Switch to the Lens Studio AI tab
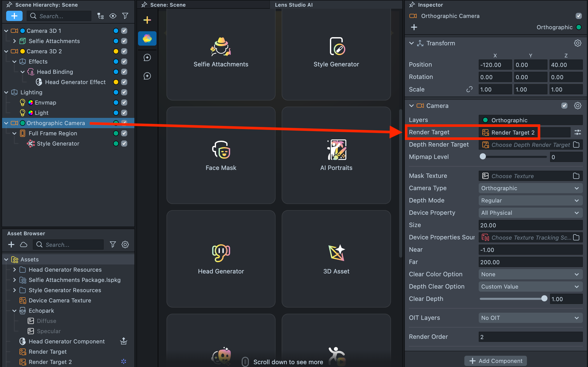 293,5
